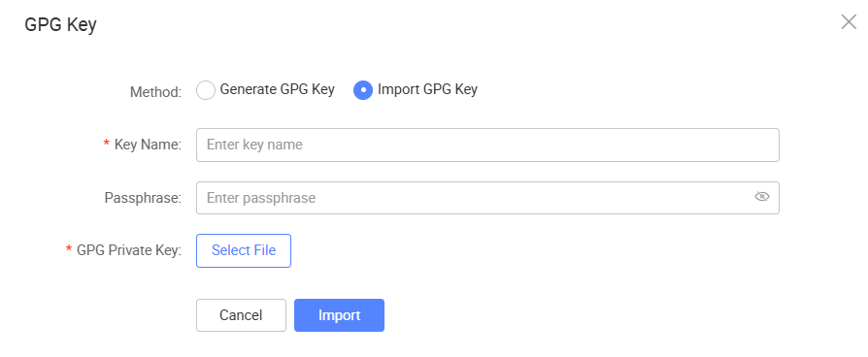The height and width of the screenshot is (357, 868).
Task: Click the red asterisk beside GPG Private Key
Action: (x=69, y=249)
